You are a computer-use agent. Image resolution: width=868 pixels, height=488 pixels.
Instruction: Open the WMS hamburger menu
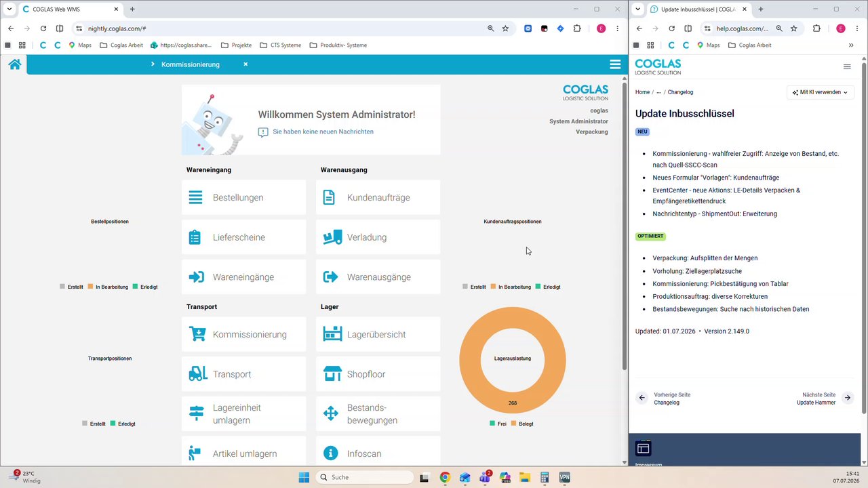coord(615,64)
